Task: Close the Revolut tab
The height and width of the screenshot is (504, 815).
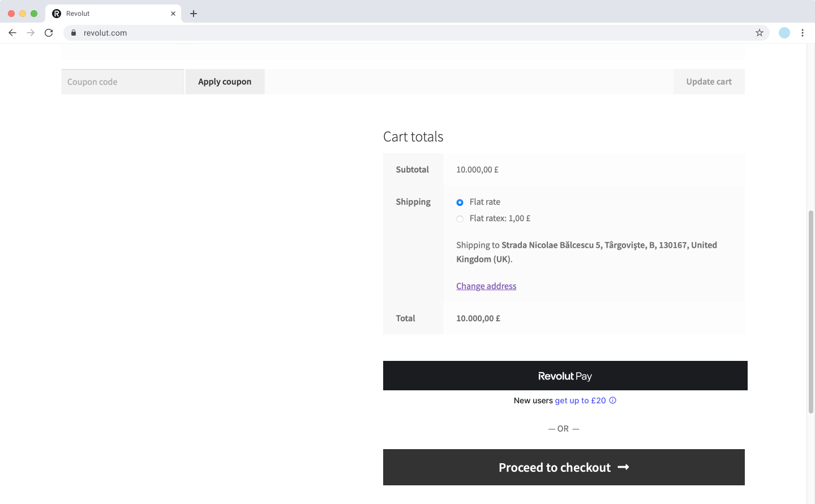Action: pyautogui.click(x=173, y=14)
